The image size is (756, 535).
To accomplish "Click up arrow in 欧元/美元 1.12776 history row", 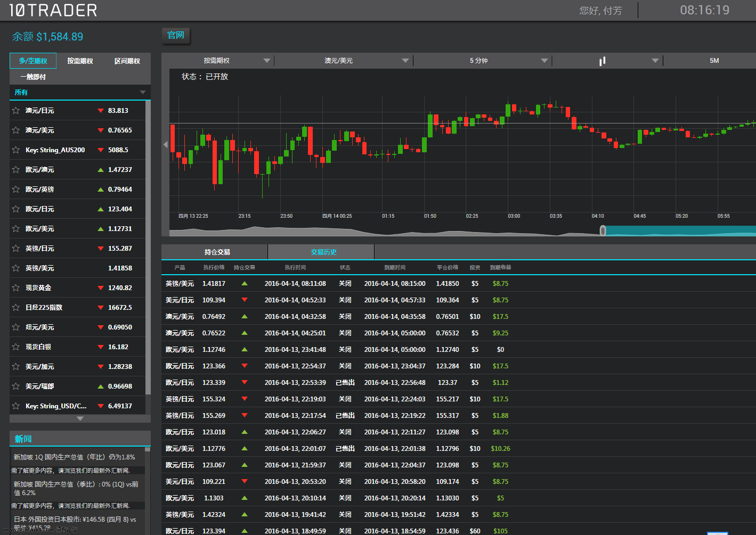I will [245, 449].
